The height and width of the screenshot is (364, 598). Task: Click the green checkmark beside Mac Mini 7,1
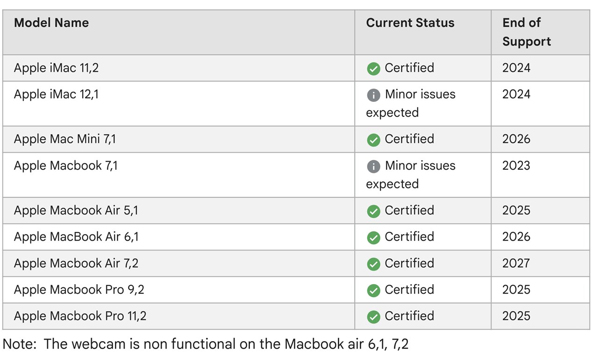click(x=373, y=140)
